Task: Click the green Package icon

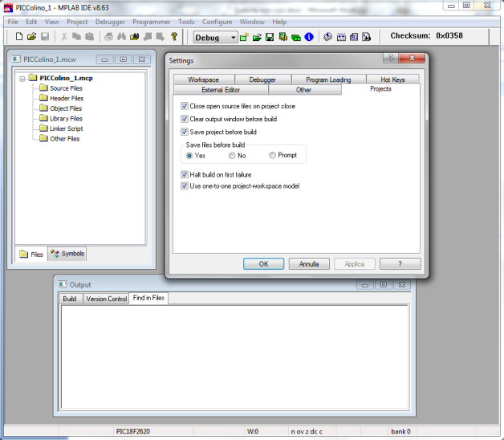Action: coord(295,38)
